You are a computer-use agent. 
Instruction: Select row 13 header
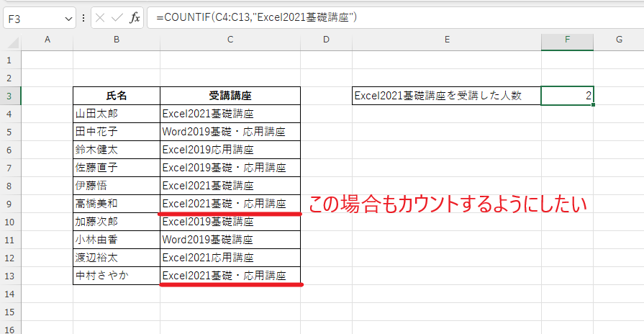tap(10, 276)
